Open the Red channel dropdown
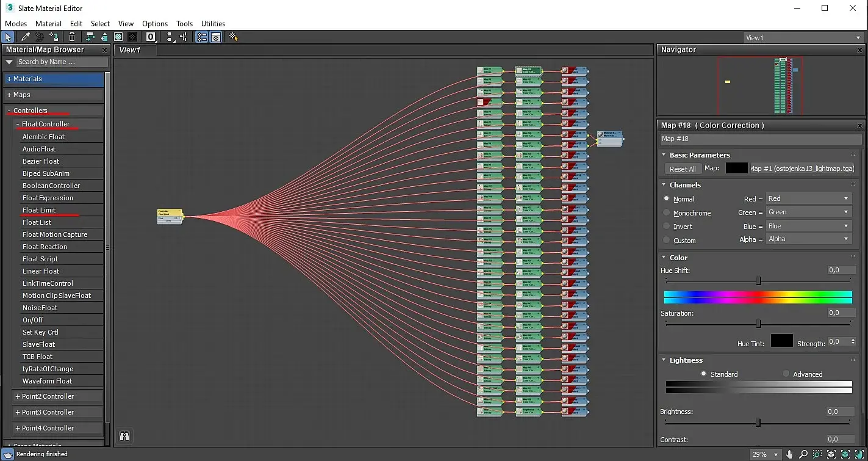The image size is (868, 461). click(808, 198)
